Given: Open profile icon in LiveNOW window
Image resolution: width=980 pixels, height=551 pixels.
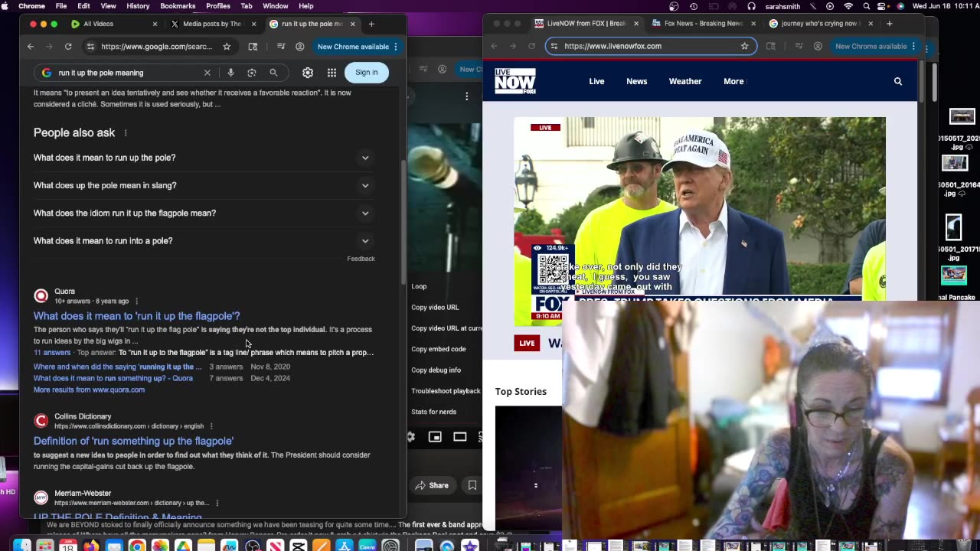Looking at the screenshot, I should (818, 46).
